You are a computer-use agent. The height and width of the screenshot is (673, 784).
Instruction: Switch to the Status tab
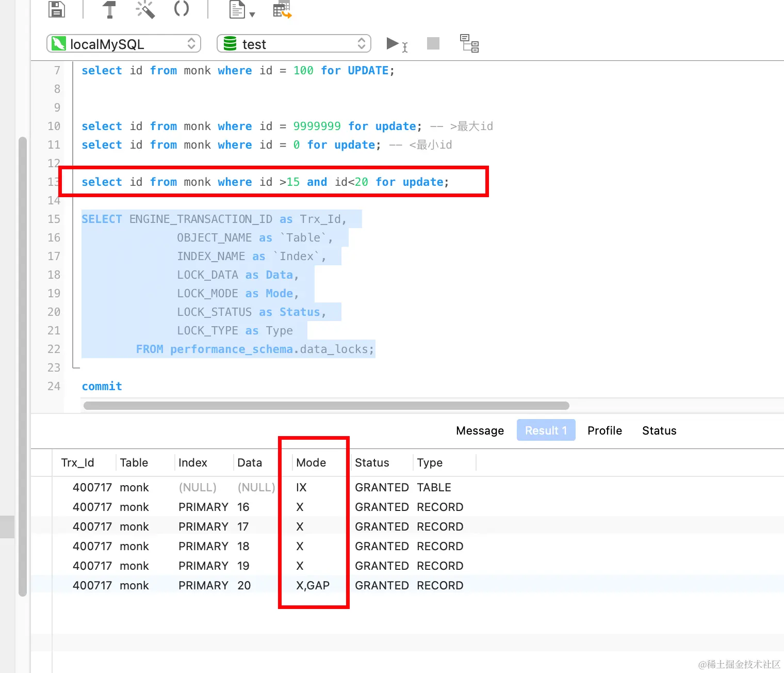(x=659, y=430)
